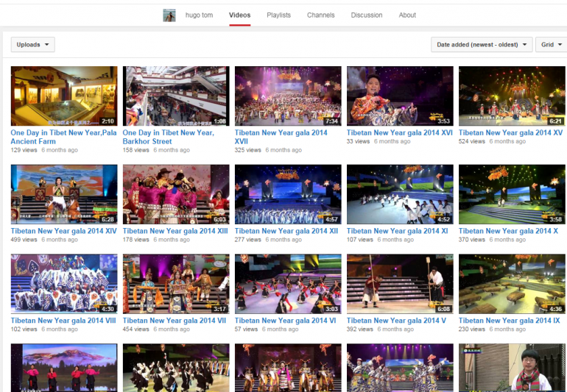This screenshot has width=567, height=392.
Task: Open thumbnail of reporter in striped scarf
Action: (512, 368)
